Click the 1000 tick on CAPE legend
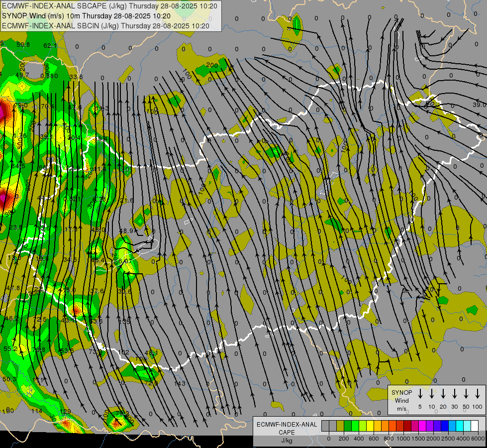The height and width of the screenshot is (448, 487). tap(403, 439)
